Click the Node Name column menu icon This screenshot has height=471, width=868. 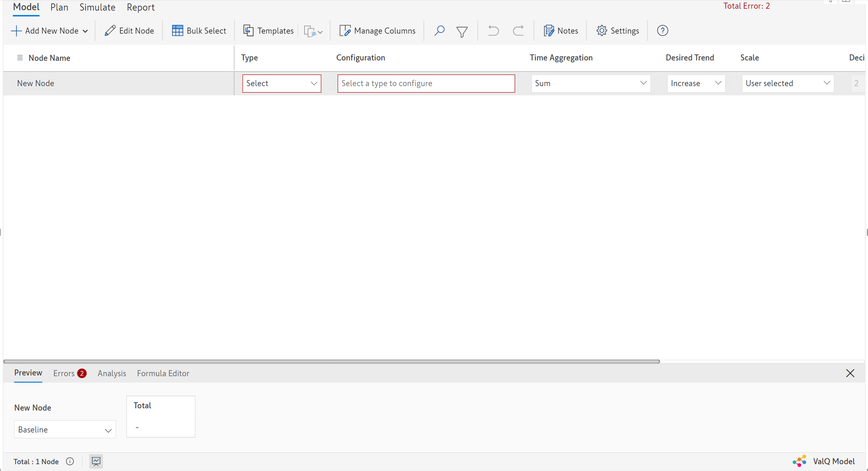tap(20, 58)
